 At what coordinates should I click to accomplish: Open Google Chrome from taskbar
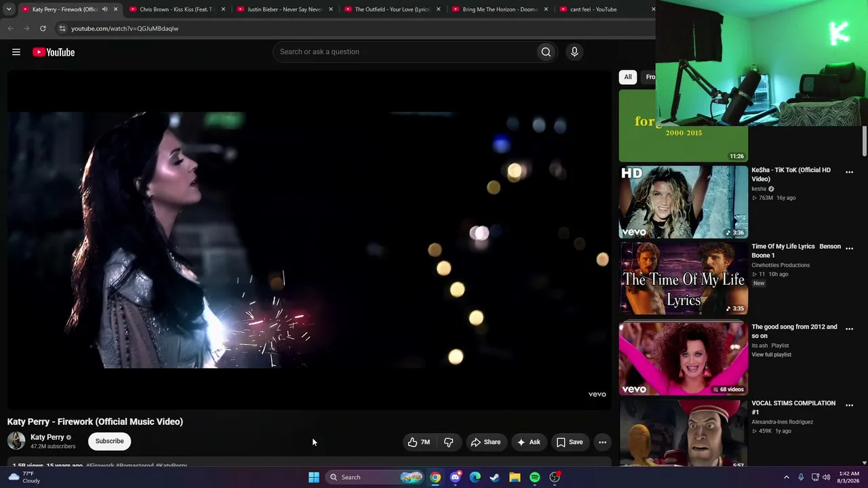point(435,477)
